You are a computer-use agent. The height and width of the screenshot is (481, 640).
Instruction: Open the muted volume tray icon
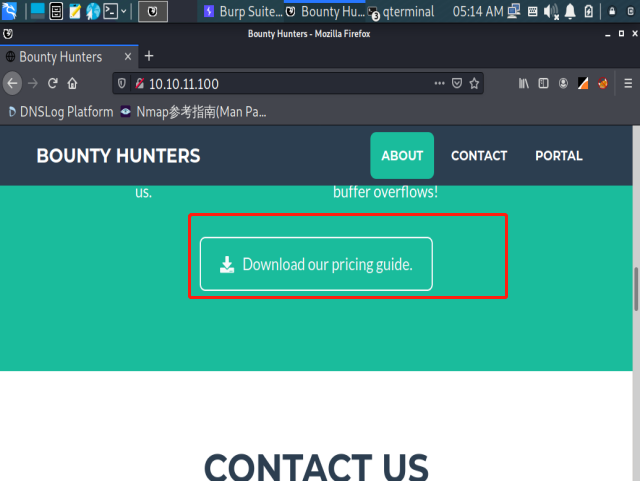pyautogui.click(x=551, y=11)
